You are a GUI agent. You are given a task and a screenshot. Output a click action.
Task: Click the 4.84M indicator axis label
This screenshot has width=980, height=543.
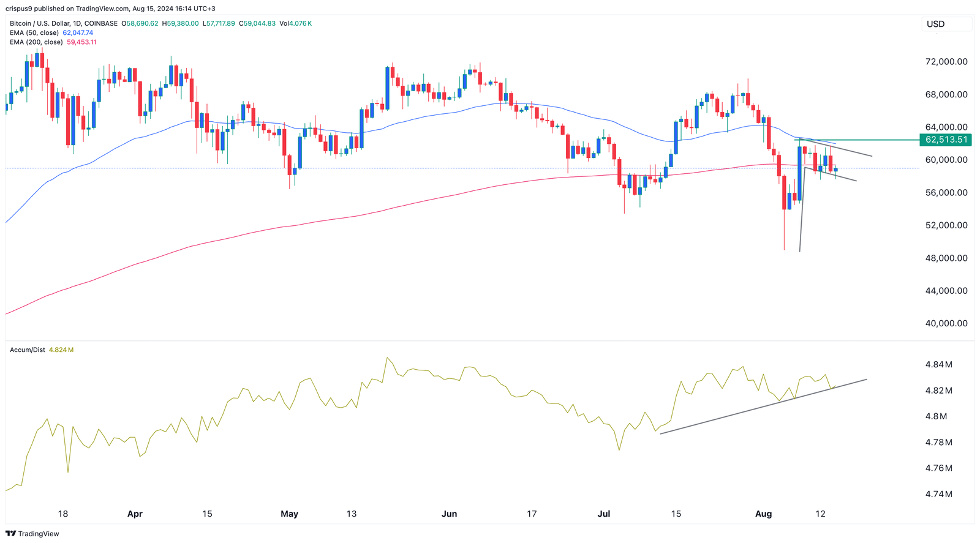click(x=939, y=364)
